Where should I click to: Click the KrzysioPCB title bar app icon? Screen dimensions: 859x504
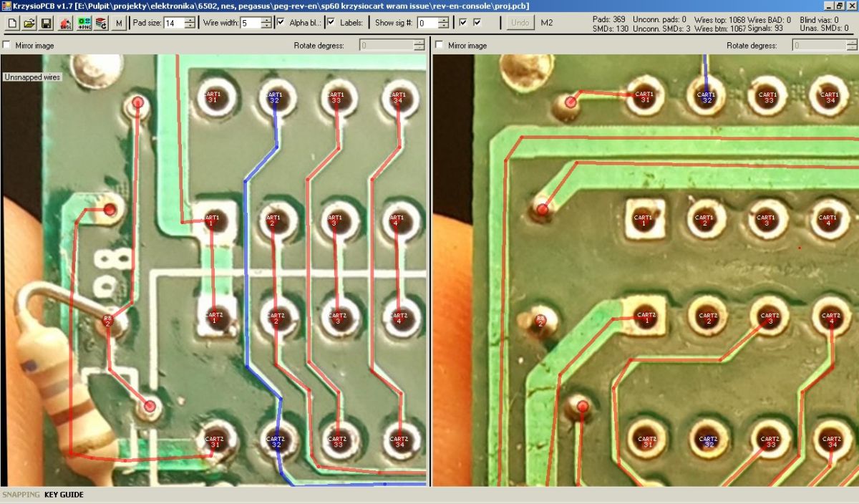pos(6,6)
